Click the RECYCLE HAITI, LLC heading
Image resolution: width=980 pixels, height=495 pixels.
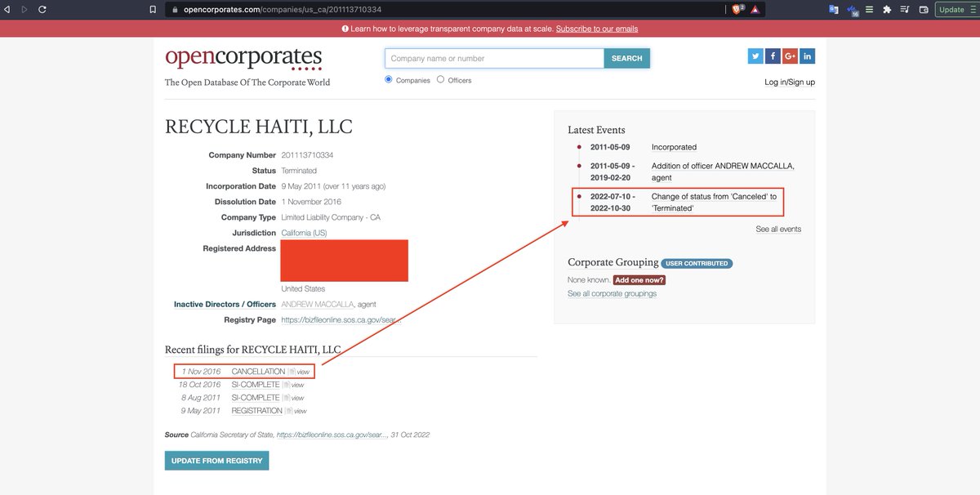[259, 127]
